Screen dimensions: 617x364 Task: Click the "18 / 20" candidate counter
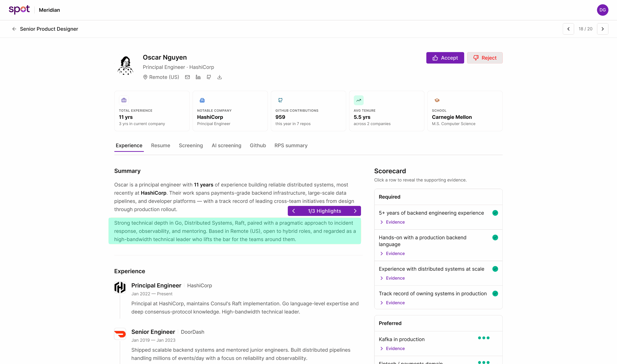[585, 29]
